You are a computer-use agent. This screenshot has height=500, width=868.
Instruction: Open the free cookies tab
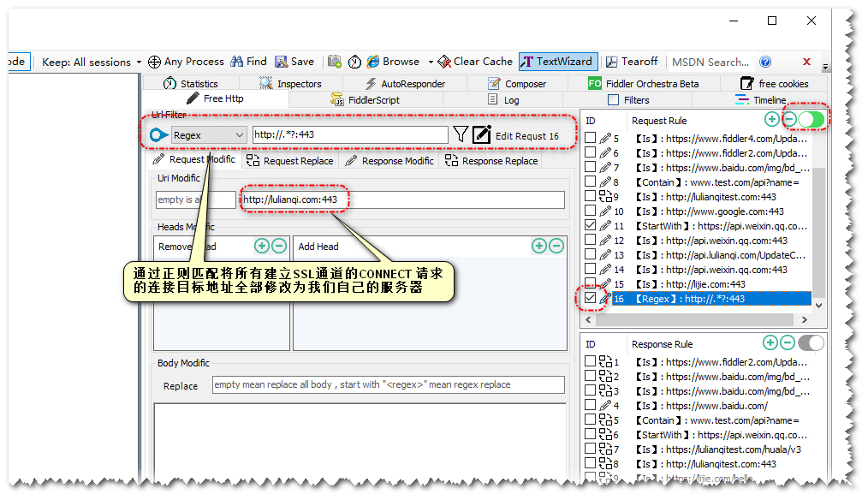pos(774,84)
